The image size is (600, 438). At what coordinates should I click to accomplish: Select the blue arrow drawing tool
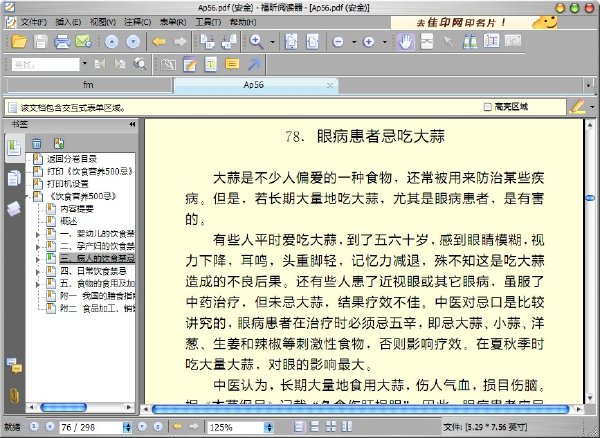coord(253,64)
